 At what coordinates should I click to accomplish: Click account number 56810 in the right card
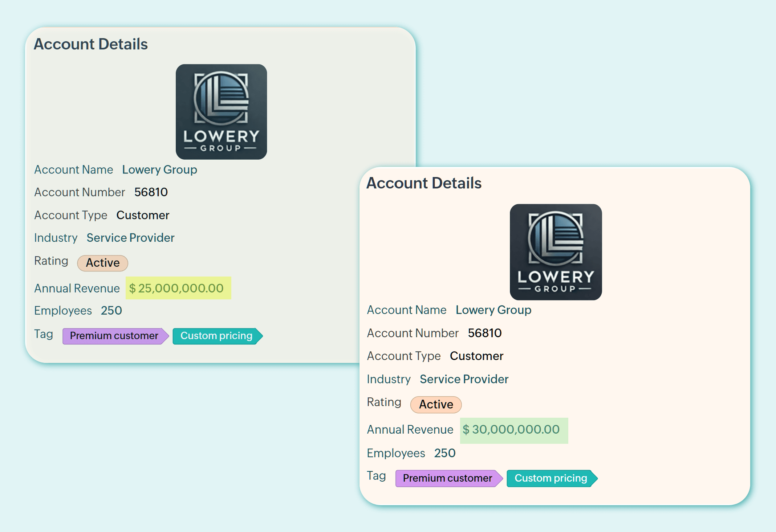point(484,333)
